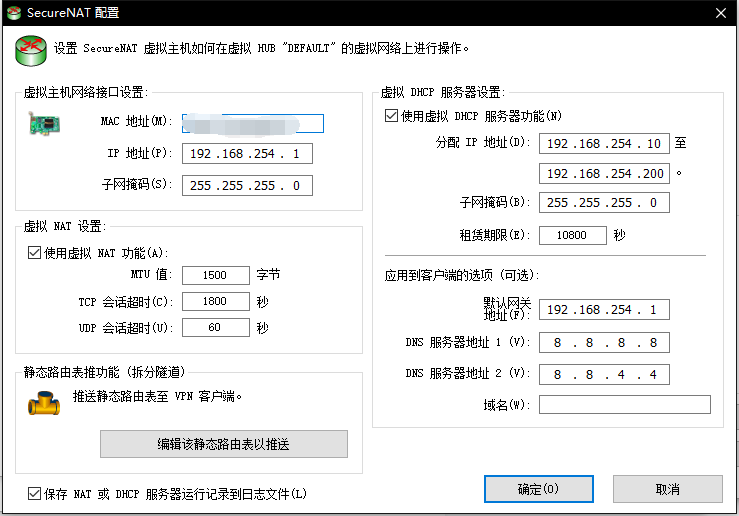
Task: Click the 虚拟 NAT 设置 group label
Action: tap(65, 227)
